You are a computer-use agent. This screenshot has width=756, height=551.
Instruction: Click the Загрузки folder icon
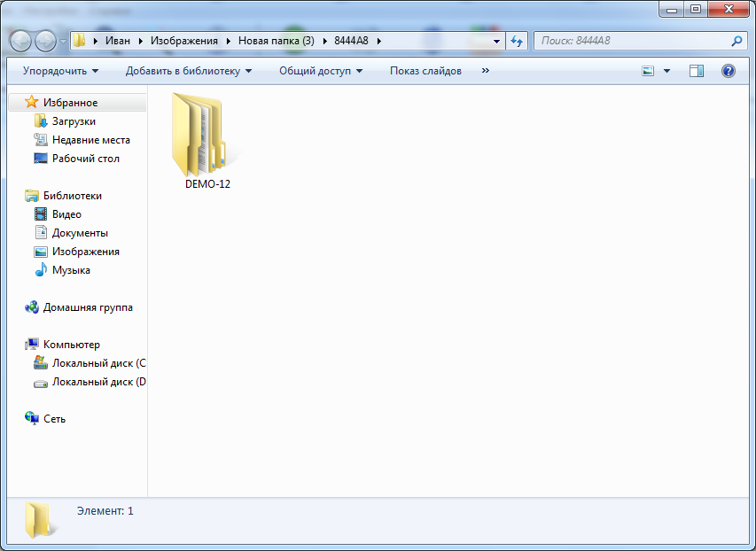click(x=41, y=121)
